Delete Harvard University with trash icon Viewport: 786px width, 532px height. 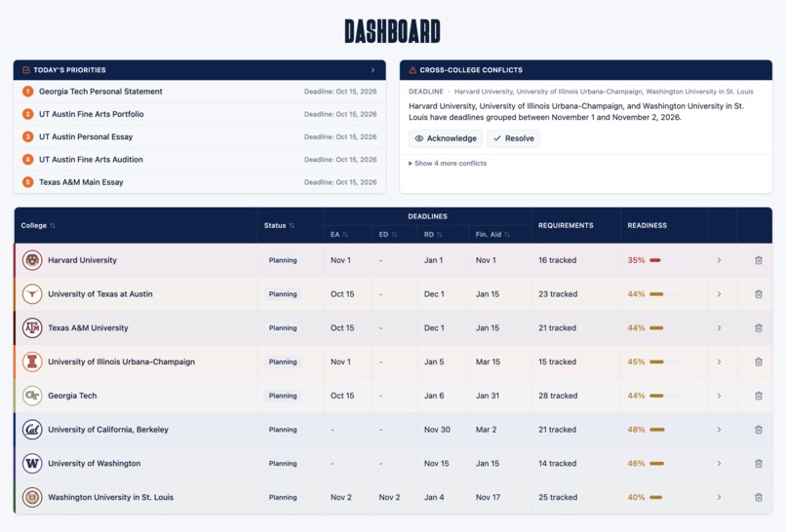click(759, 260)
